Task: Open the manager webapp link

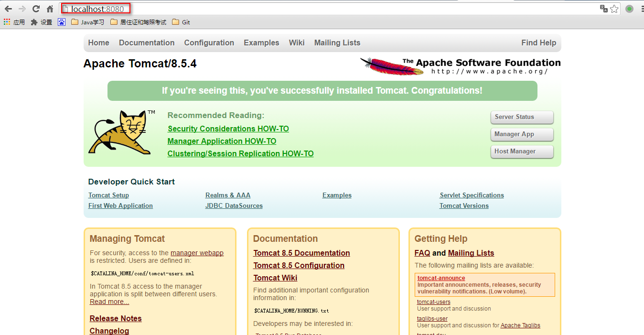Action: (197, 253)
